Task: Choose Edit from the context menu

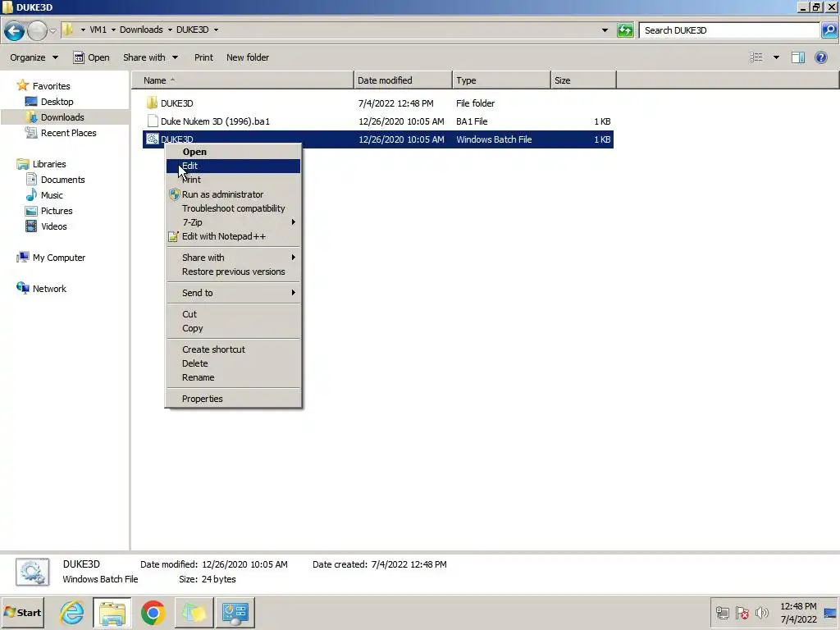Action: point(233,166)
